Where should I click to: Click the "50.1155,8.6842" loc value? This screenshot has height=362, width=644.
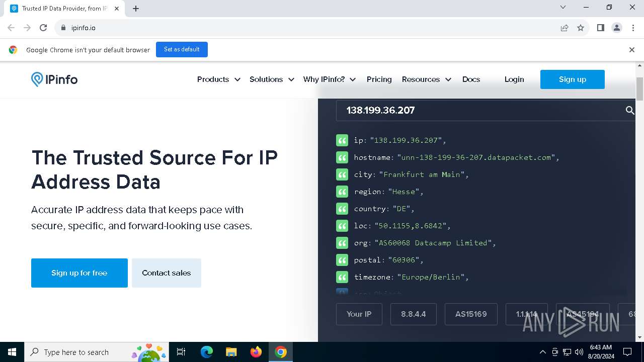coord(411,226)
